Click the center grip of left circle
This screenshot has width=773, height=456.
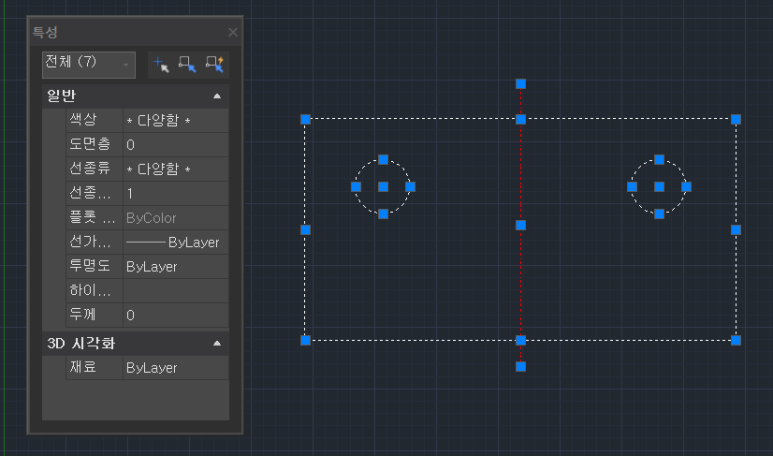383,187
